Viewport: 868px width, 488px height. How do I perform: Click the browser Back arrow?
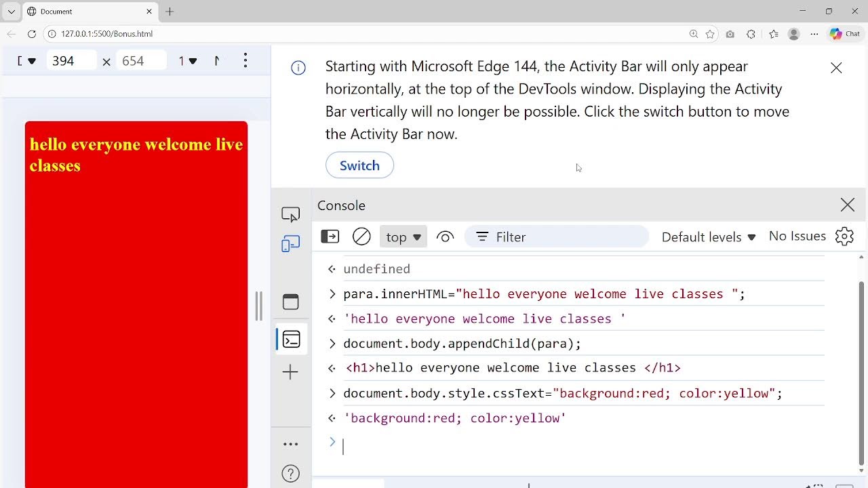coord(12,34)
